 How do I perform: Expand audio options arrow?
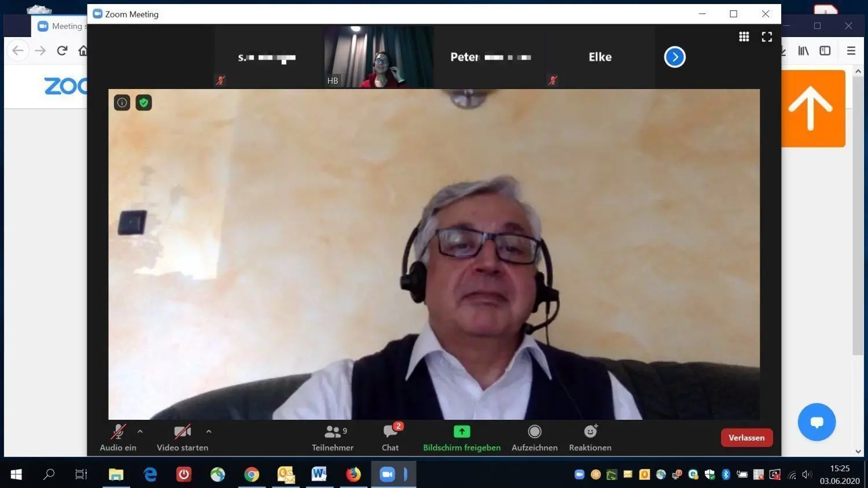(140, 431)
